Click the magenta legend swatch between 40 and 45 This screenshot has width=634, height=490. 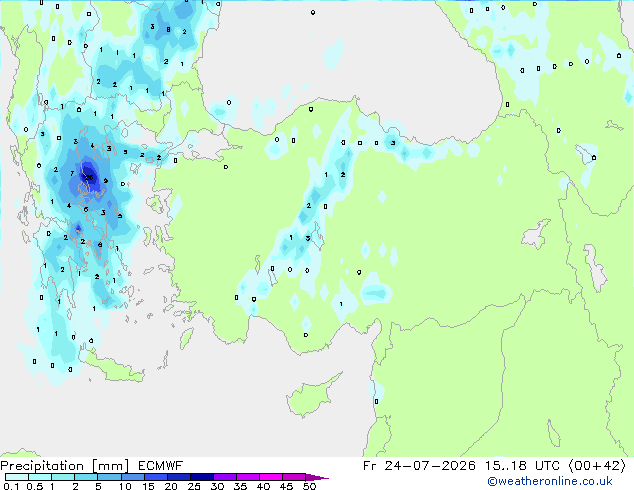(271, 477)
